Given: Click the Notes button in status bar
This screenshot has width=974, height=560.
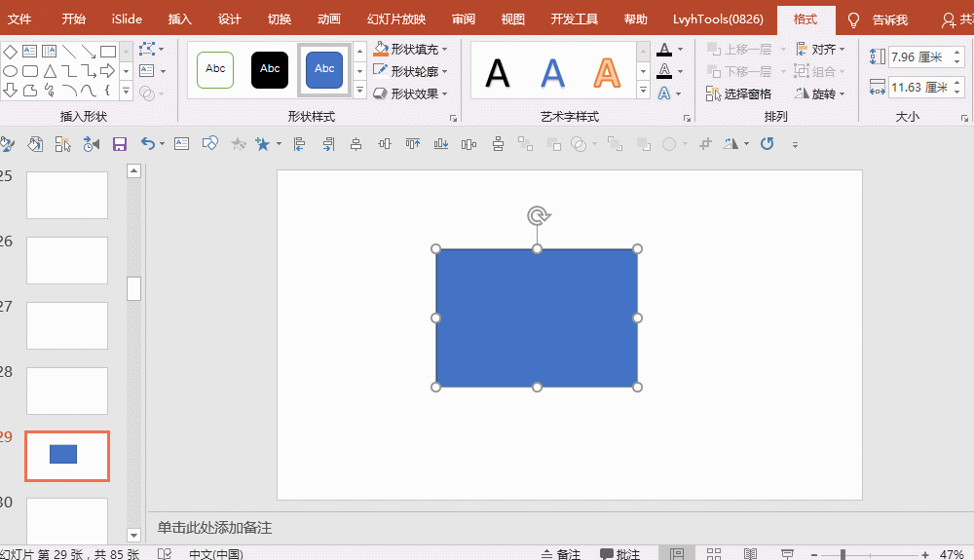Looking at the screenshot, I should pyautogui.click(x=561, y=554).
